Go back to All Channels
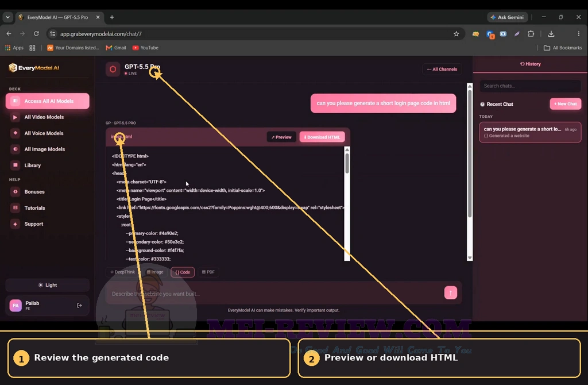 (x=442, y=70)
